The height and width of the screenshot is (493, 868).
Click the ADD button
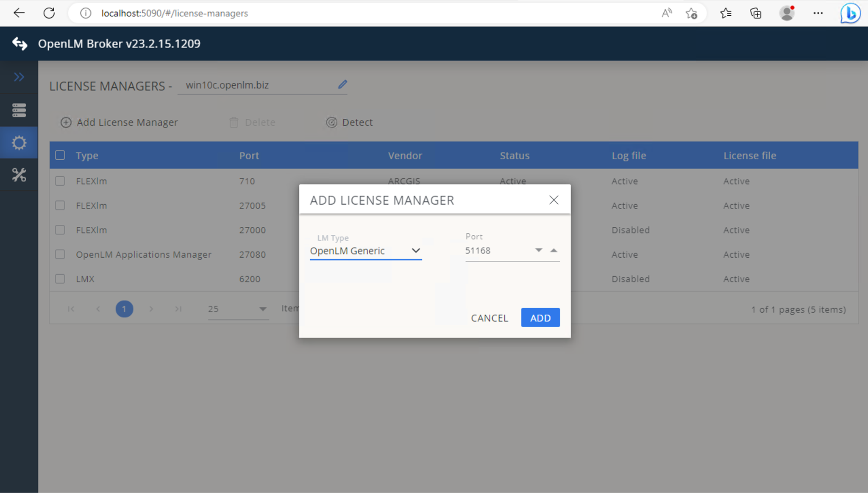coord(540,317)
